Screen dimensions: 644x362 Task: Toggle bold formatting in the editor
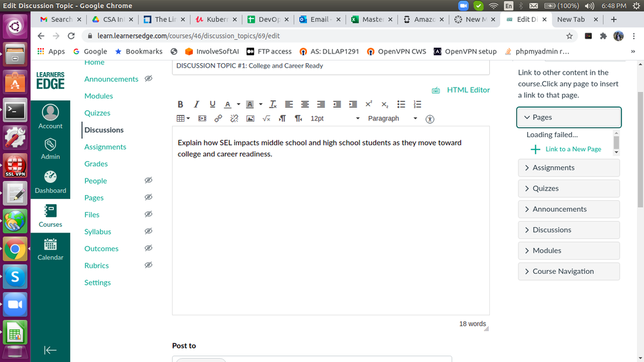coord(181,104)
